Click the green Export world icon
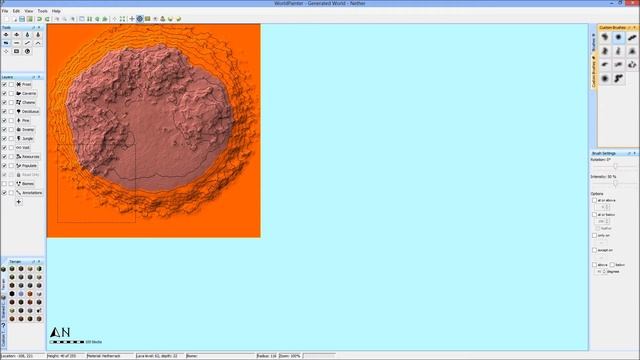Viewport: 640px width, 360px height. (x=30, y=19)
